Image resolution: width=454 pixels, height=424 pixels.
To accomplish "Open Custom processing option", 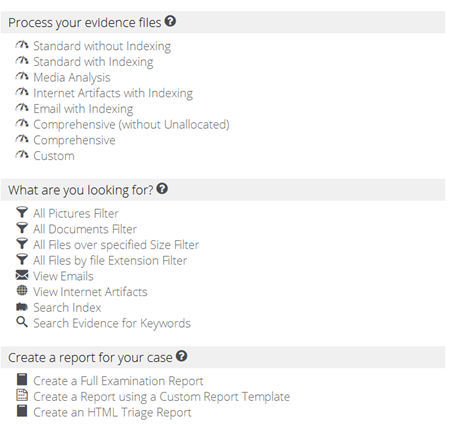I will point(54,156).
